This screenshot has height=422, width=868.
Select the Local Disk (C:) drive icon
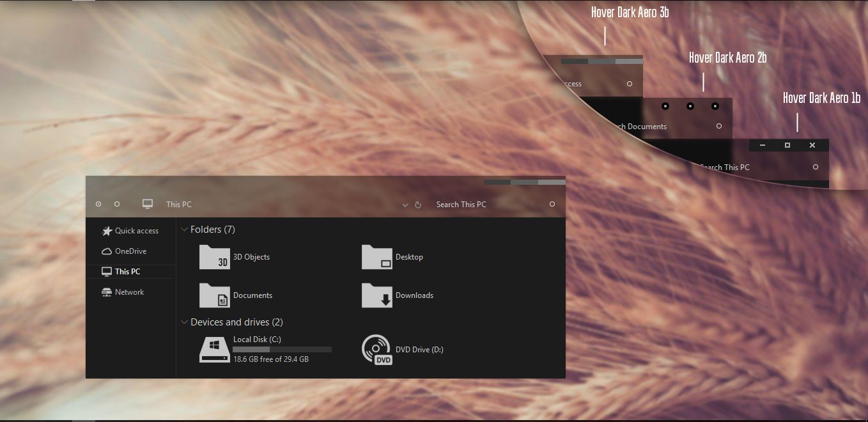(214, 350)
